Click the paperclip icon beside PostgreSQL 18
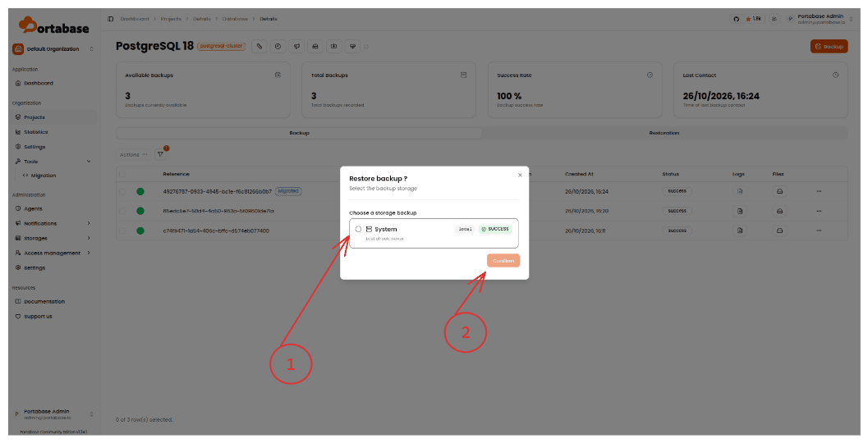 (x=259, y=47)
